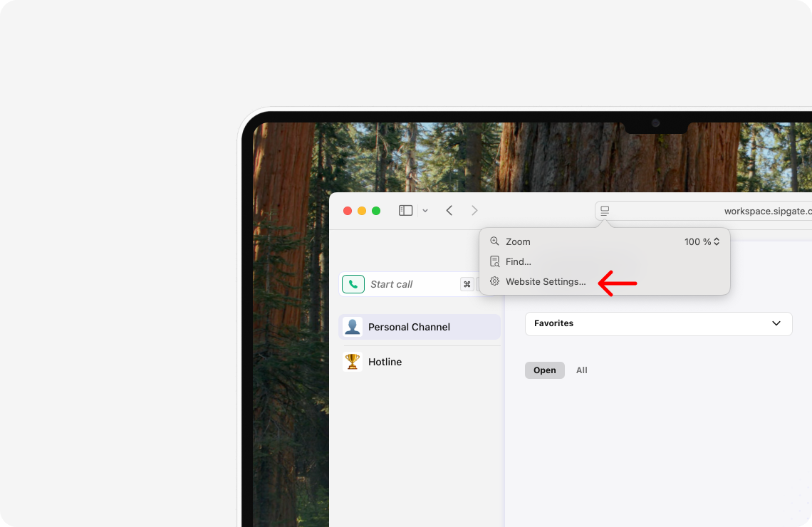Image resolution: width=812 pixels, height=527 pixels.
Task: Minimize the window with yellow button
Action: [x=362, y=211]
